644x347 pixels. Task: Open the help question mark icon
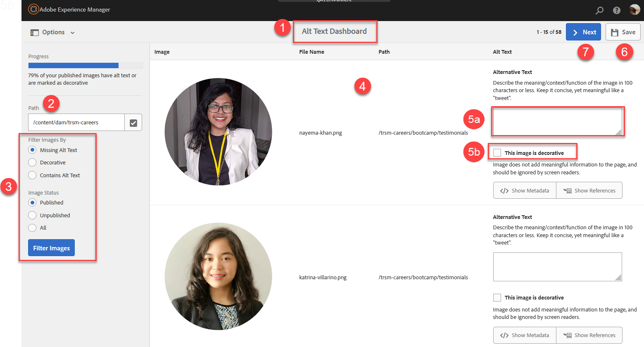point(616,10)
